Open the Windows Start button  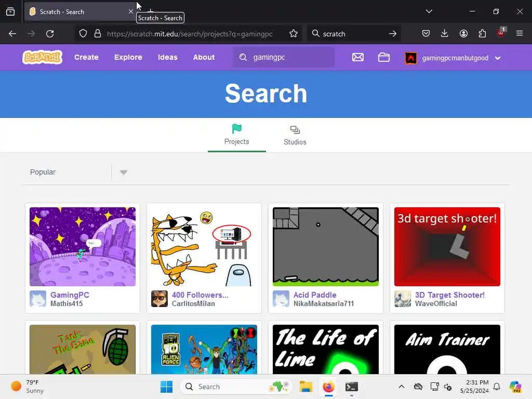click(166, 387)
